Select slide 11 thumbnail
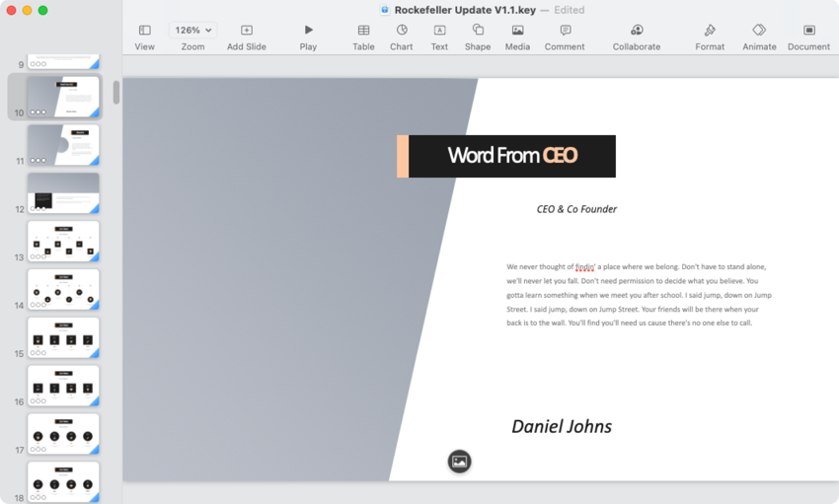Viewport: 839px width, 504px height. [x=63, y=145]
